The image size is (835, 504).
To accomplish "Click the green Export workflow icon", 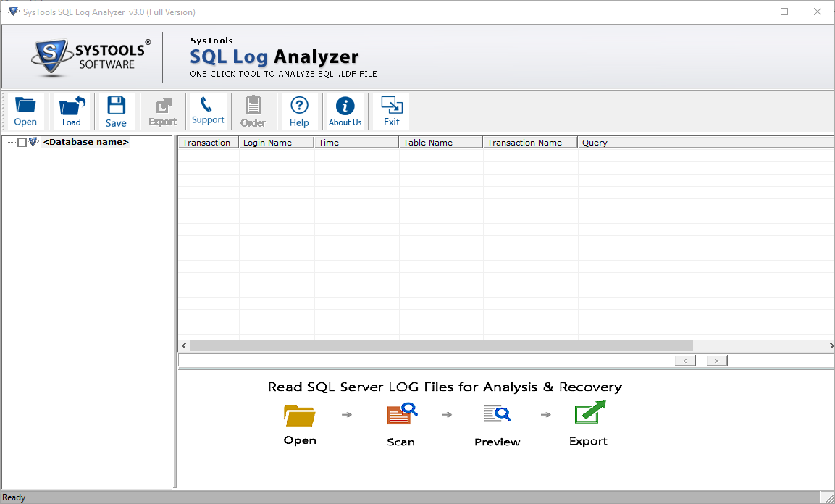I will pos(590,413).
